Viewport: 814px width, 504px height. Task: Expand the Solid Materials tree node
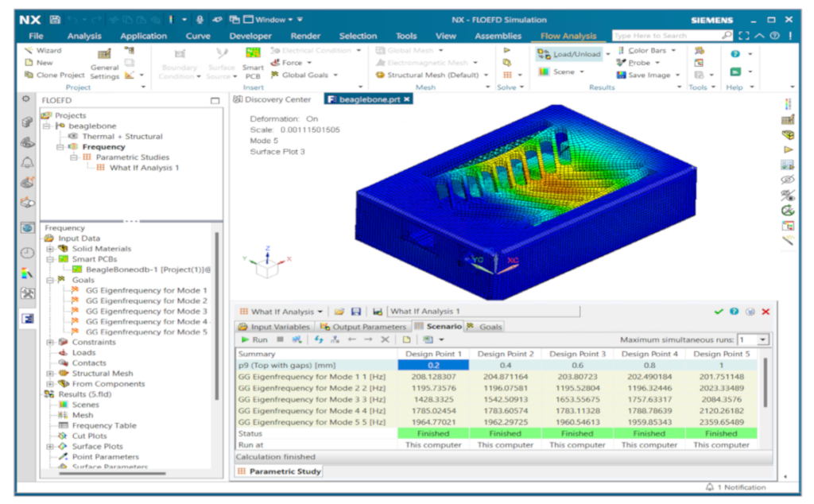50,249
